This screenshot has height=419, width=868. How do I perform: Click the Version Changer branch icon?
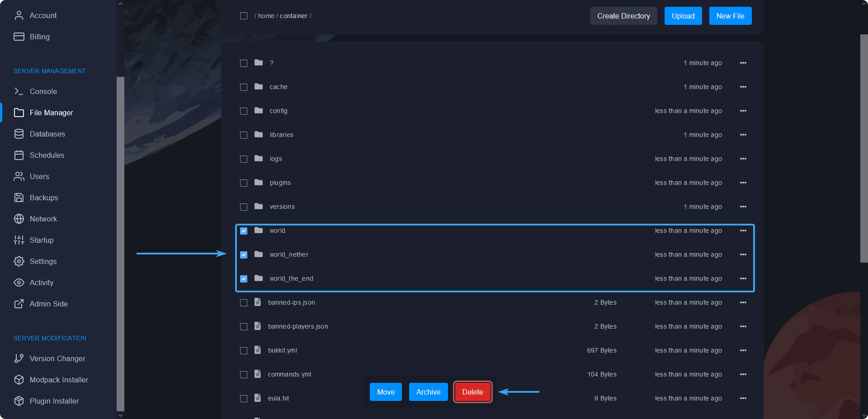[x=19, y=358]
